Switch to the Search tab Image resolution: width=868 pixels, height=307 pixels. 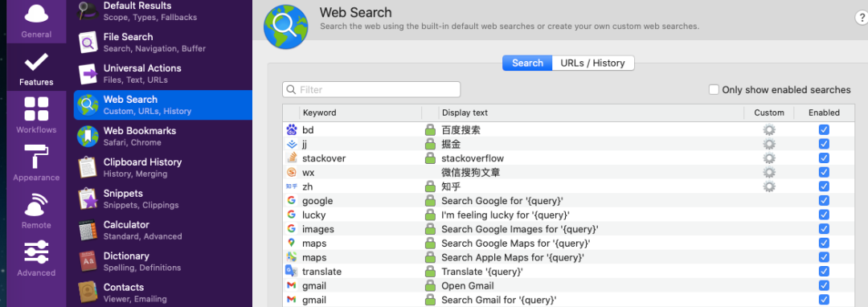[x=527, y=63]
